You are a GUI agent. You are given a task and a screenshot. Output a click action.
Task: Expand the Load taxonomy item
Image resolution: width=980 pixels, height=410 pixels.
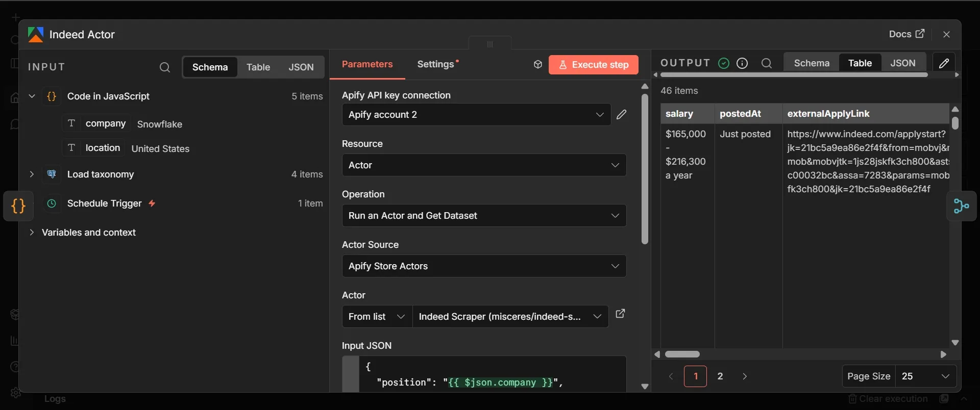pos(32,174)
